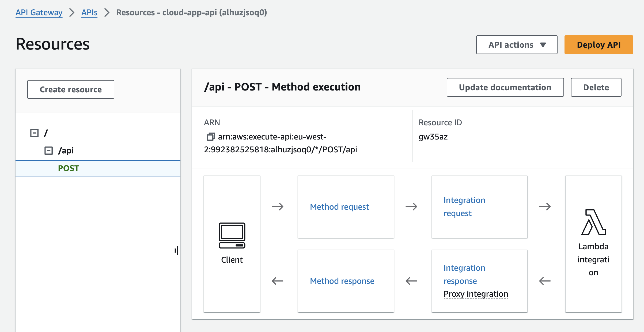Image resolution: width=644 pixels, height=332 pixels.
Task: Select the root / resource label
Action: click(x=46, y=133)
